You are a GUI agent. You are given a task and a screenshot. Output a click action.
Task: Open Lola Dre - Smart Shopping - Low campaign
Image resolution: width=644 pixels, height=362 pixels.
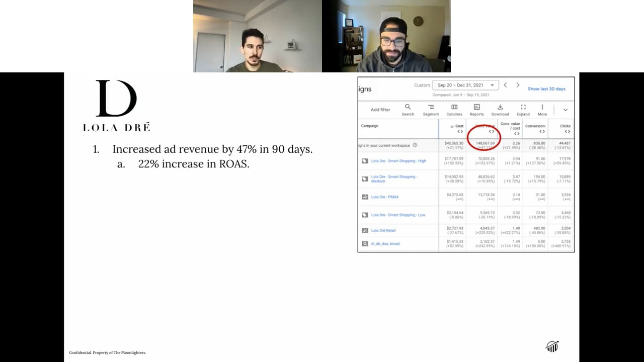398,215
